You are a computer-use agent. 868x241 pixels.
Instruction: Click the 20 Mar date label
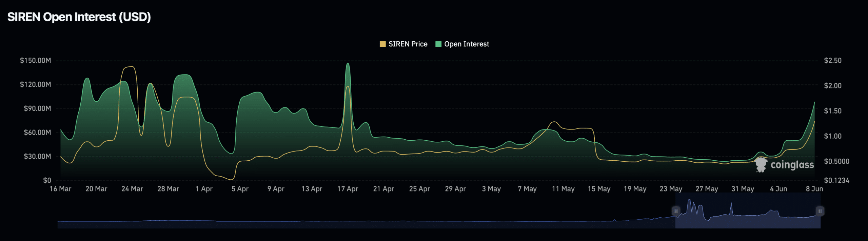[96, 189]
